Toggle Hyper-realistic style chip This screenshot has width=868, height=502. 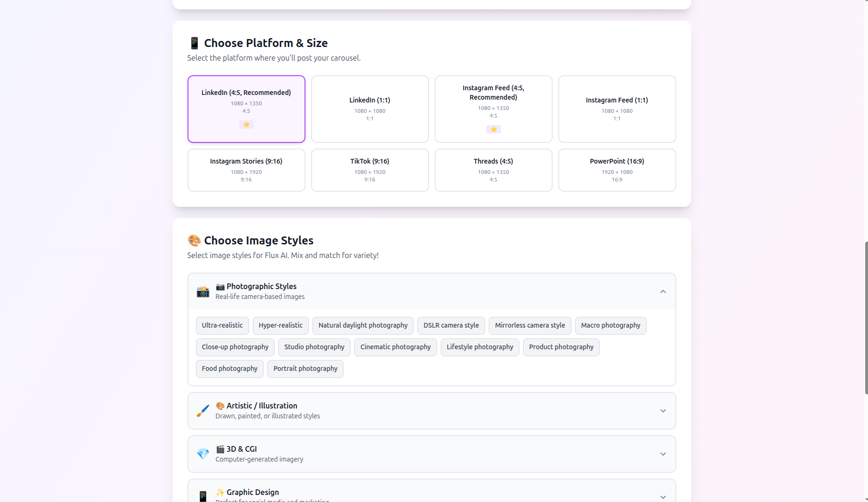tap(281, 326)
